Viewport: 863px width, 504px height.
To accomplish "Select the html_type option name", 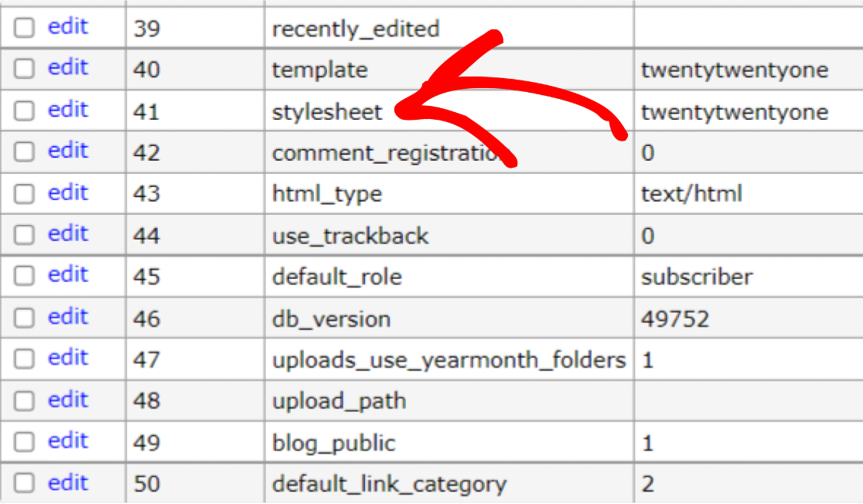I will pos(327,194).
